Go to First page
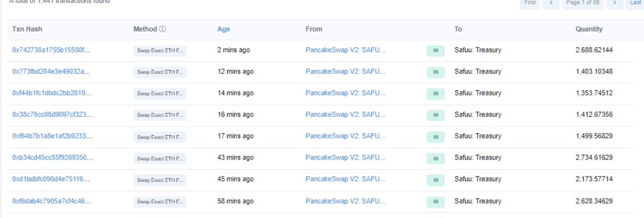Viewport: 644px width, 218px height. (x=530, y=3)
